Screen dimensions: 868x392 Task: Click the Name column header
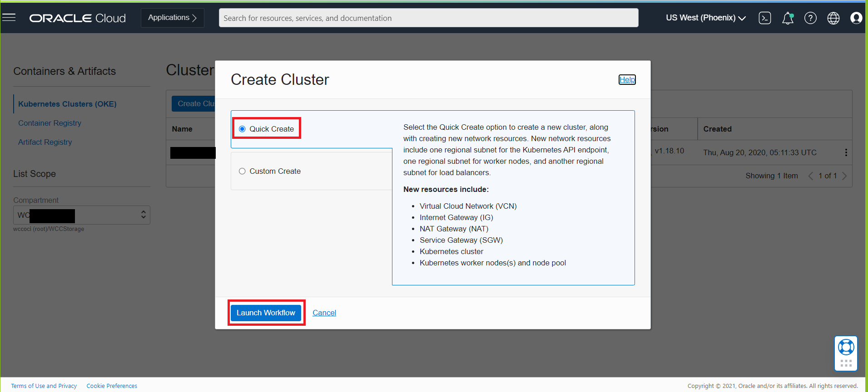182,129
